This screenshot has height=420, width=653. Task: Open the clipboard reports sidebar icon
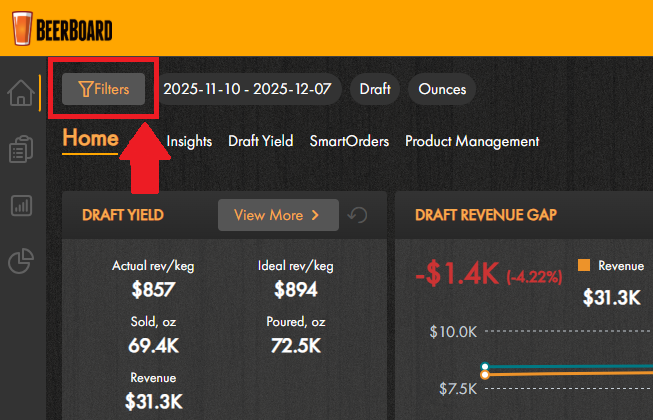[19, 150]
